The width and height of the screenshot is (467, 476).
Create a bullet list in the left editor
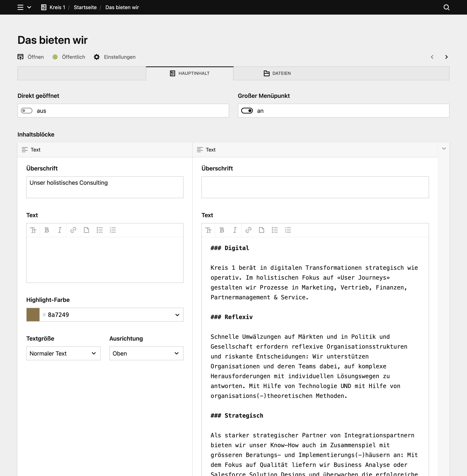pyautogui.click(x=100, y=230)
